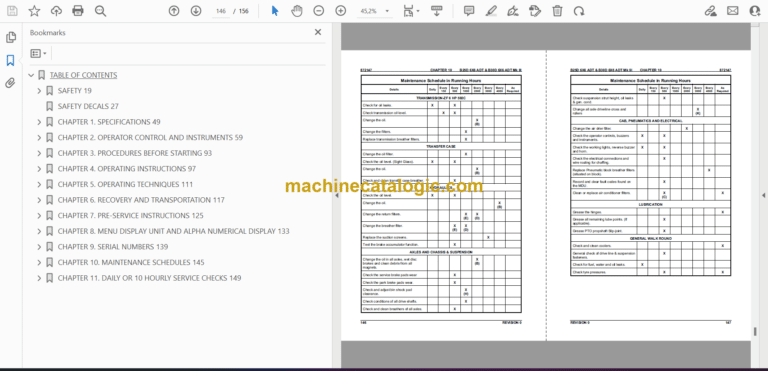The height and width of the screenshot is (371, 768).
Task: Print the document with printer icon
Action: click(x=78, y=11)
